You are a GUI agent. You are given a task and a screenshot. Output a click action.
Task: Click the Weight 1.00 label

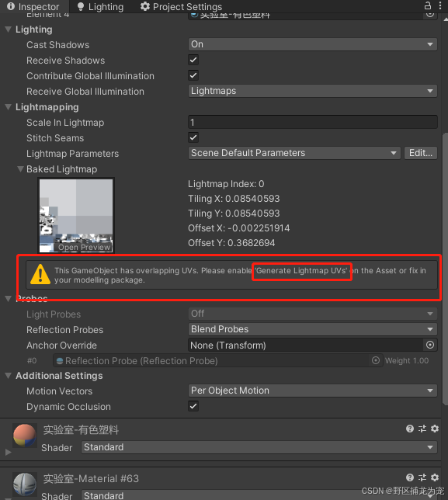coord(407,361)
